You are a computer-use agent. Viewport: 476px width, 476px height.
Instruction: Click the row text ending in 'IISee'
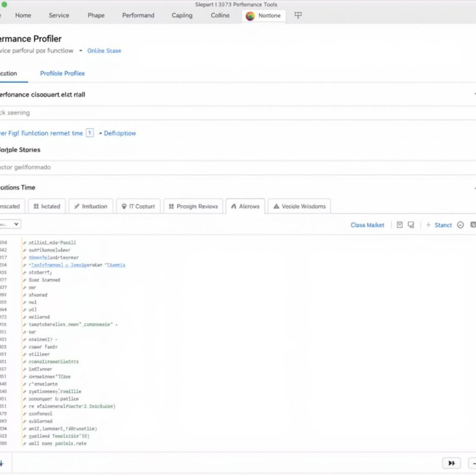click(x=49, y=377)
